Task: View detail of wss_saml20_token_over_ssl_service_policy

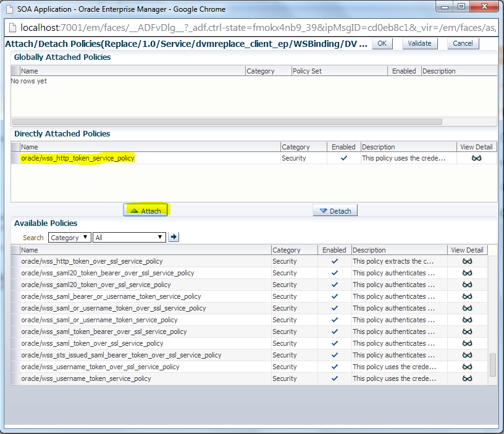Action: coord(467,285)
